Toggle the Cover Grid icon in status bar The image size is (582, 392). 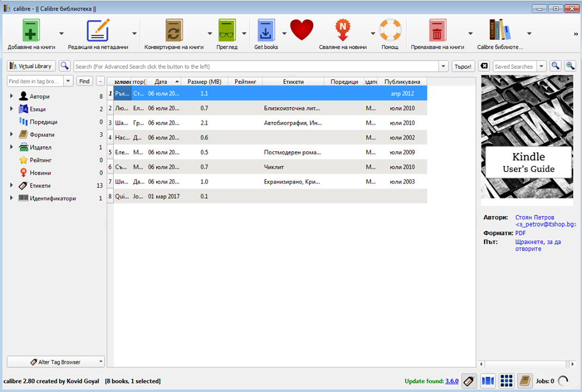(506, 381)
